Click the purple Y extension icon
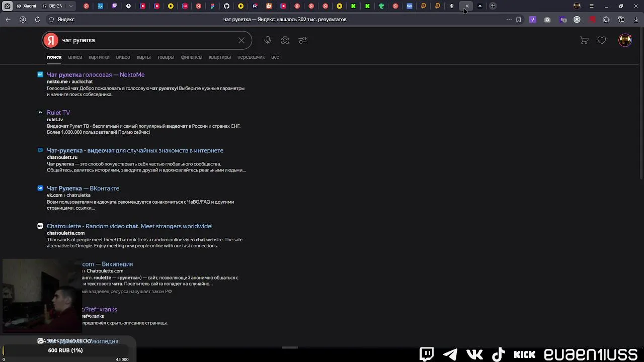Image resolution: width=644 pixels, height=362 pixels. click(x=533, y=20)
